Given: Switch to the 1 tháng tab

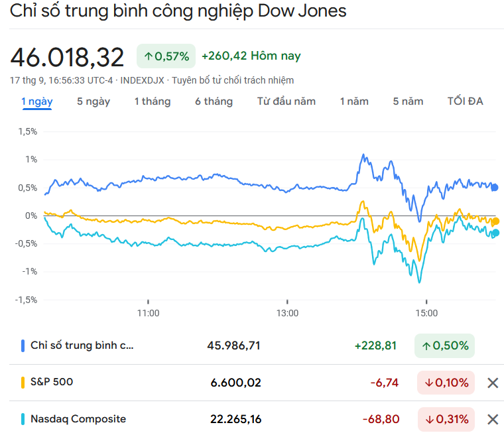Looking at the screenshot, I should click(x=153, y=101).
